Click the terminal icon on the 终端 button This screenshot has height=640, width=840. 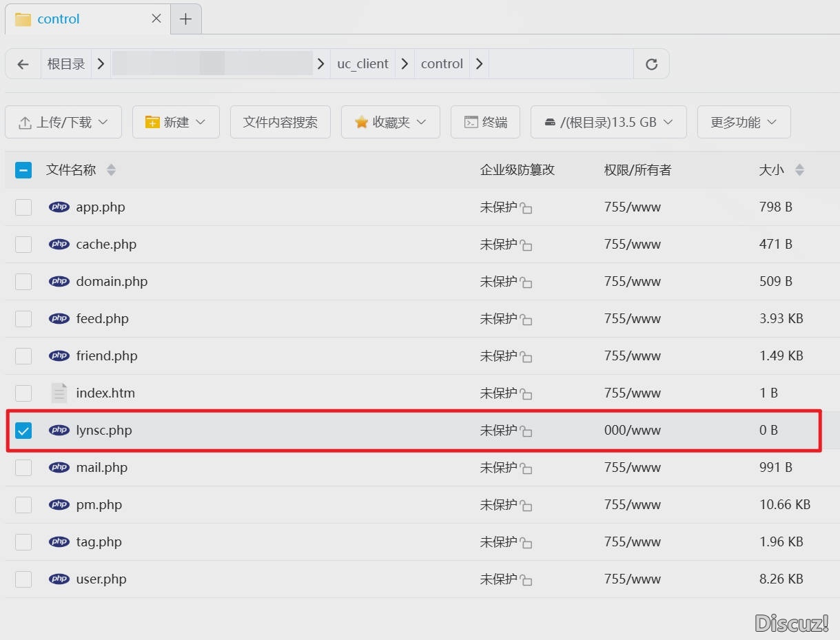point(471,121)
